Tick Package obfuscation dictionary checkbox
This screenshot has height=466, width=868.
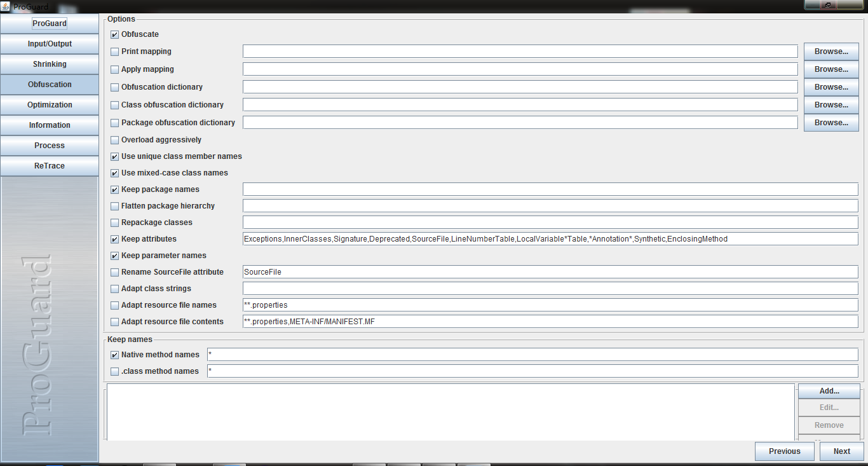pos(115,123)
